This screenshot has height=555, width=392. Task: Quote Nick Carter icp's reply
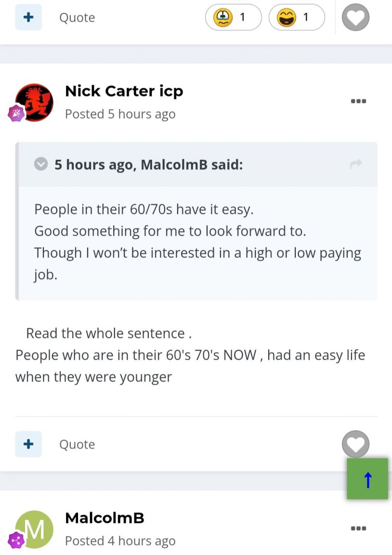point(77,444)
